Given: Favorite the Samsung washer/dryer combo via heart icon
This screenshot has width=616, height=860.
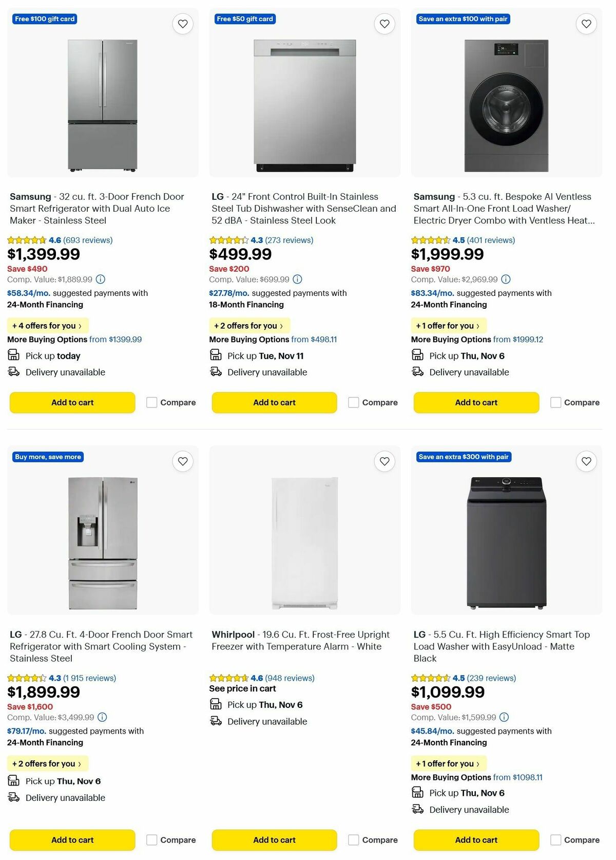Looking at the screenshot, I should tap(586, 23).
